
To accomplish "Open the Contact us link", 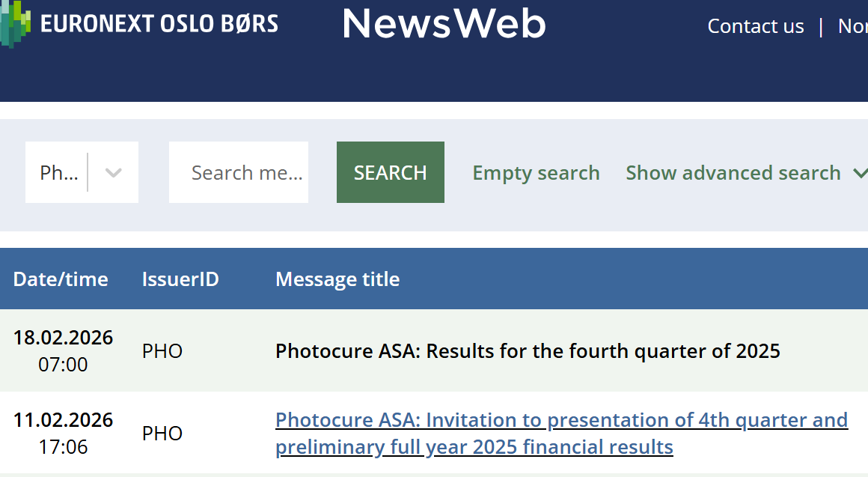I will pyautogui.click(x=755, y=26).
